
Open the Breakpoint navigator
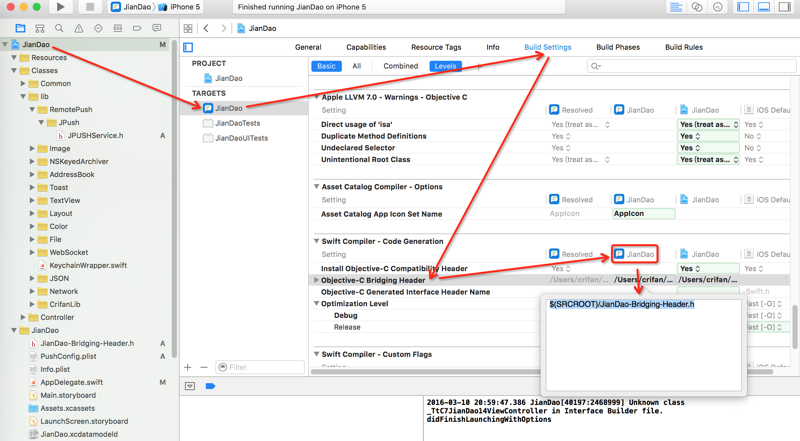point(137,28)
